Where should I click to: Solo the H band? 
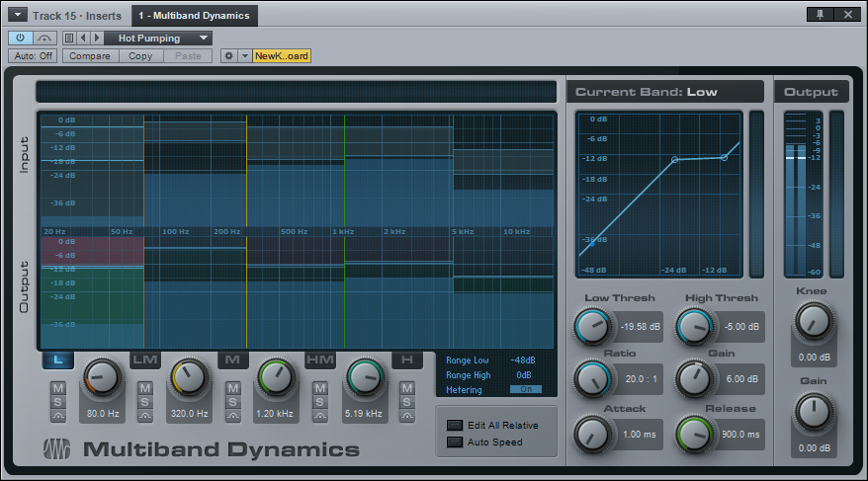[x=407, y=402]
